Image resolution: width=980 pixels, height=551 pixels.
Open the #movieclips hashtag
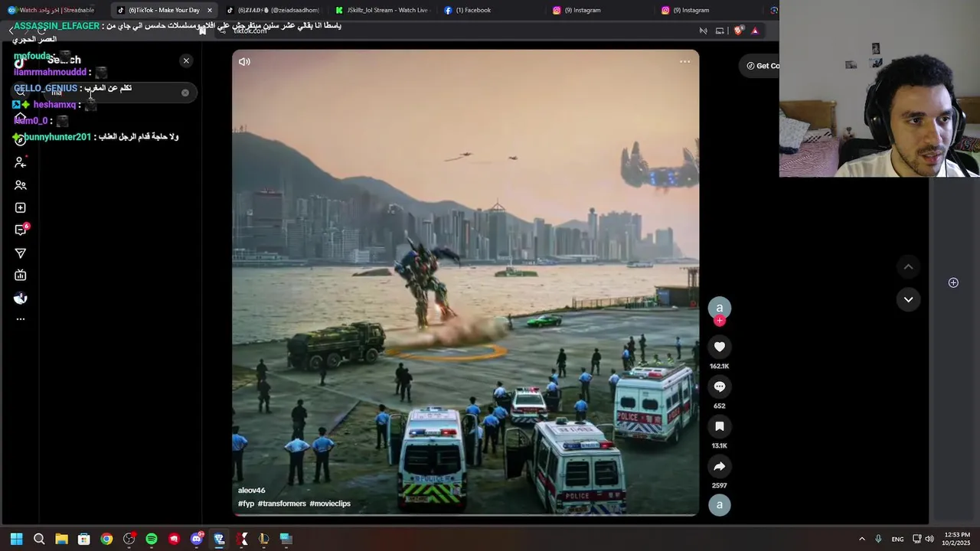330,504
